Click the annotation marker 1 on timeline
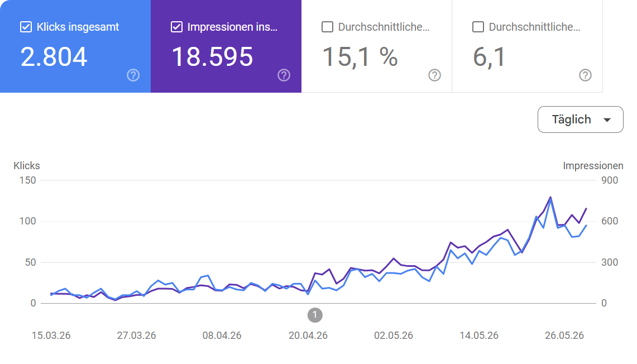 pos(315,315)
